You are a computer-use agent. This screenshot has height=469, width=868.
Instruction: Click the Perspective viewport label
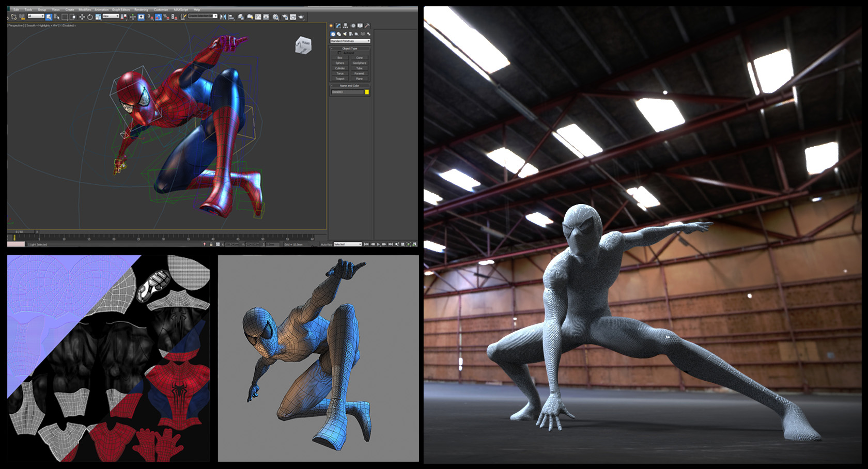point(16,25)
